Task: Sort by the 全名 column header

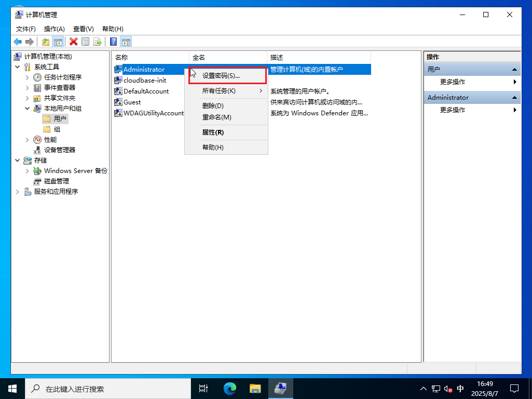Action: click(228, 57)
